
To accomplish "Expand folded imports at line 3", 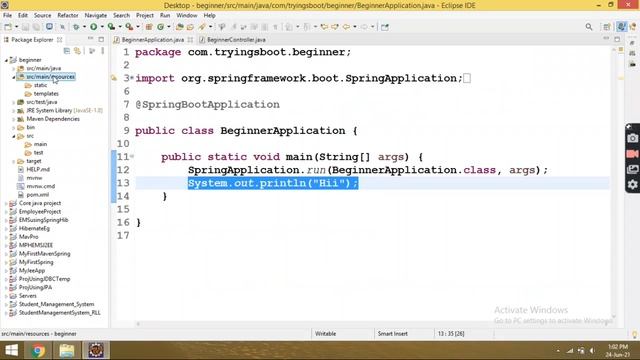I will click(132, 78).
